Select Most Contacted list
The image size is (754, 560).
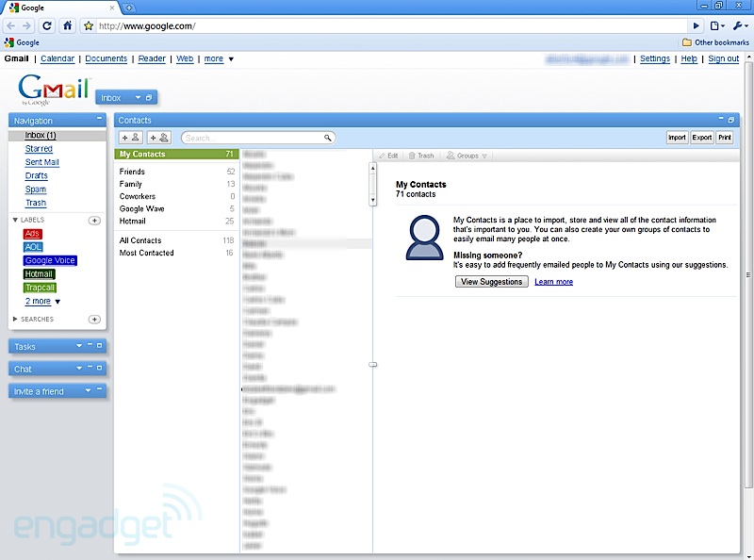coord(177,253)
